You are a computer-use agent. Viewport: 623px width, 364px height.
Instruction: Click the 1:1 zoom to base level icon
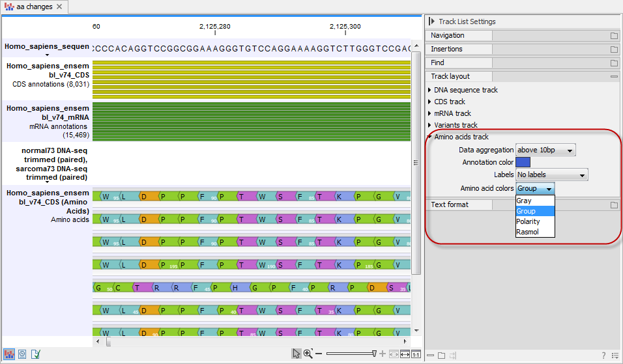(x=415, y=354)
